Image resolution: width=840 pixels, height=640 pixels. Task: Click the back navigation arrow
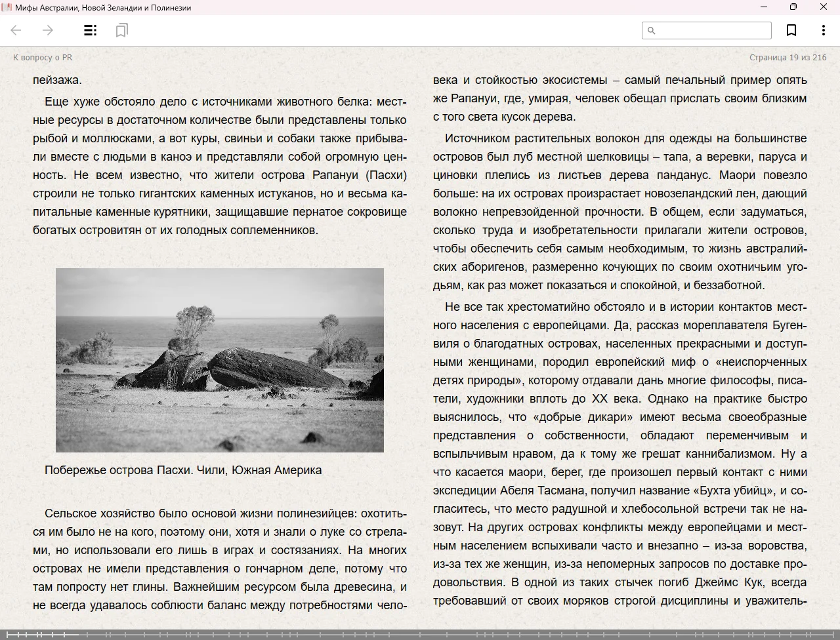(x=16, y=30)
